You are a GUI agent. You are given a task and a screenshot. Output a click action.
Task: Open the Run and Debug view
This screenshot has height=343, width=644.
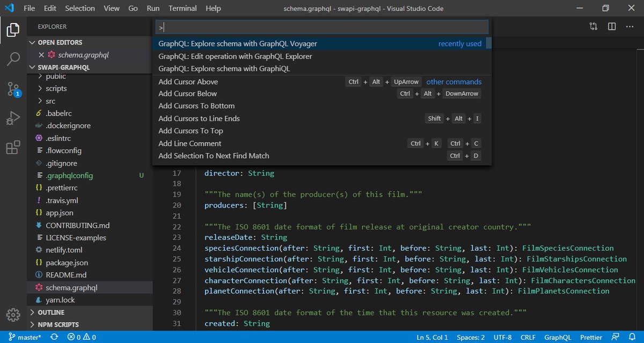pos(13,118)
